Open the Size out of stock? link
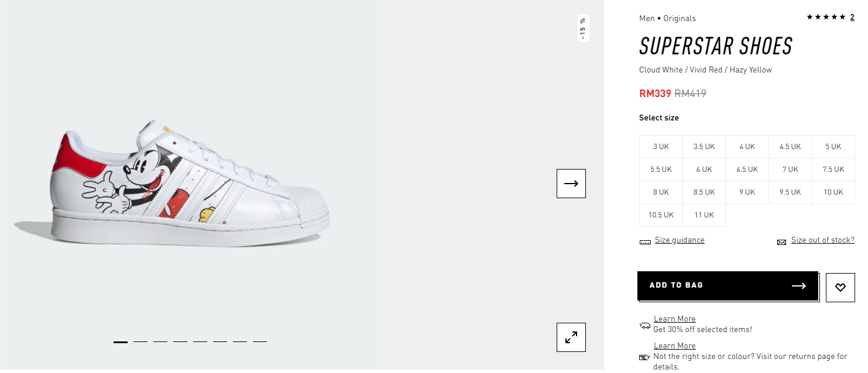The width and height of the screenshot is (868, 373). [822, 240]
